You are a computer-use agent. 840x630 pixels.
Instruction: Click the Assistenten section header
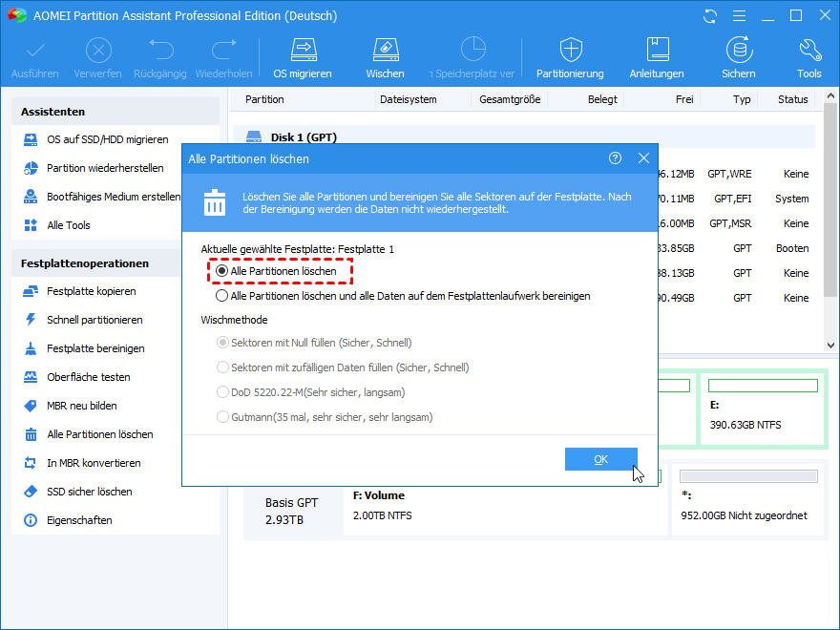pos(115,112)
